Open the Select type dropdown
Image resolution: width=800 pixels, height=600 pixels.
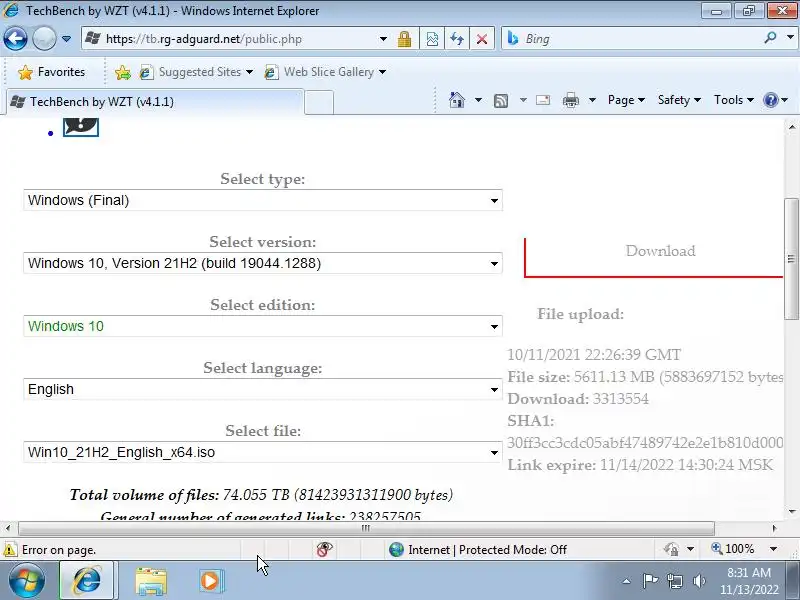pos(263,200)
